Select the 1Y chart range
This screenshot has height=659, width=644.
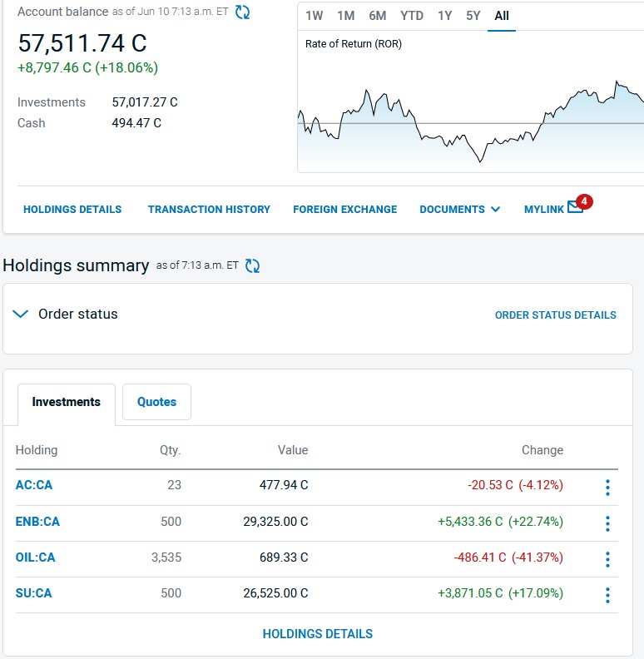[x=445, y=16]
